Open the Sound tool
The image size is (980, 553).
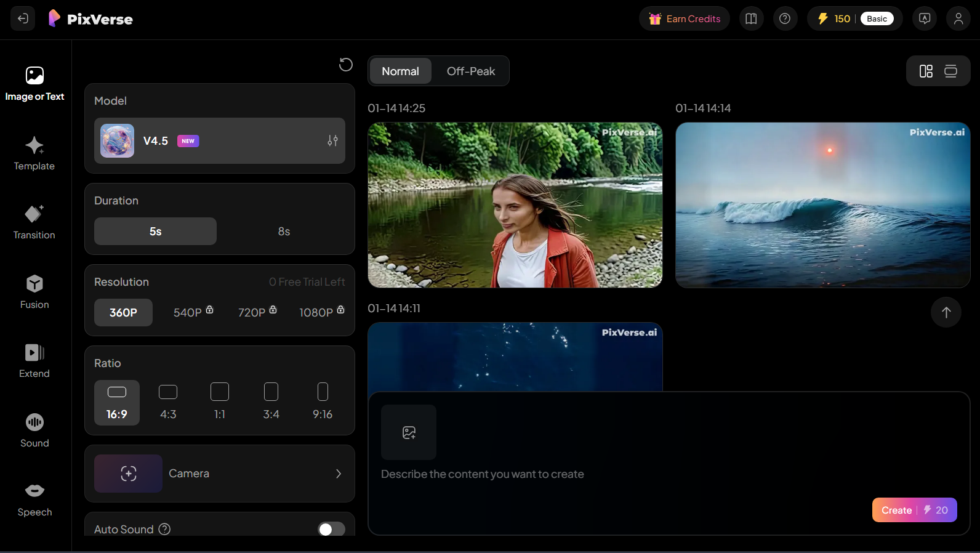click(x=34, y=430)
